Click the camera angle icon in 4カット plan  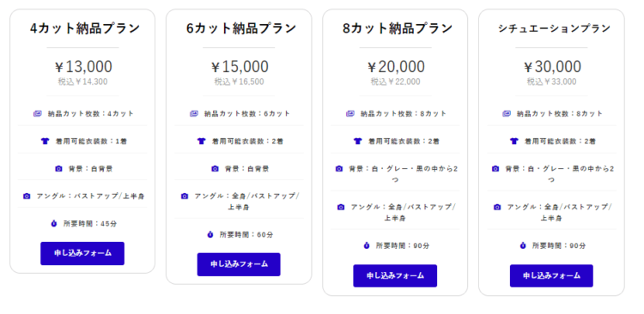tap(27, 196)
